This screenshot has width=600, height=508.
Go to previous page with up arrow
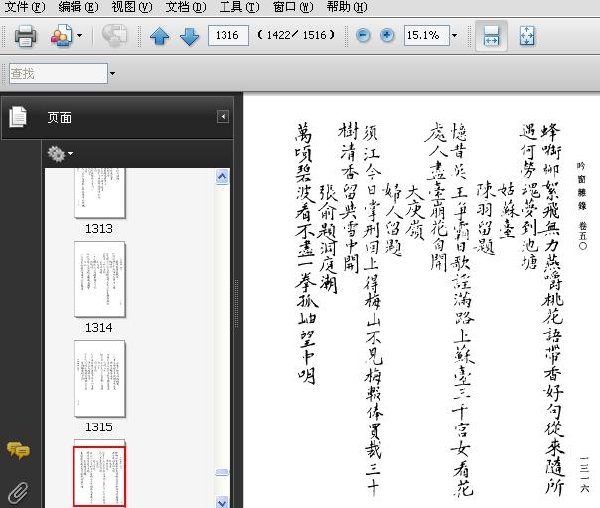[160, 36]
